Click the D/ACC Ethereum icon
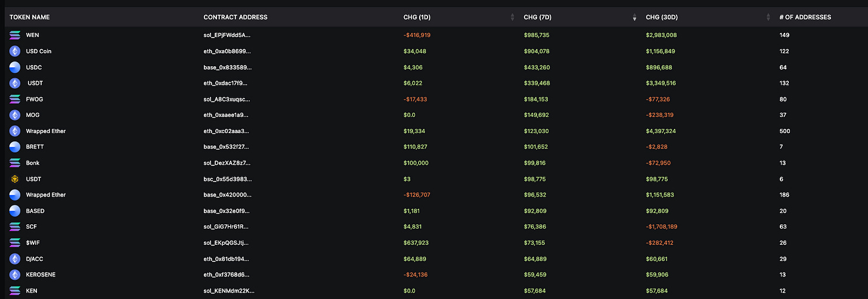 [15, 259]
